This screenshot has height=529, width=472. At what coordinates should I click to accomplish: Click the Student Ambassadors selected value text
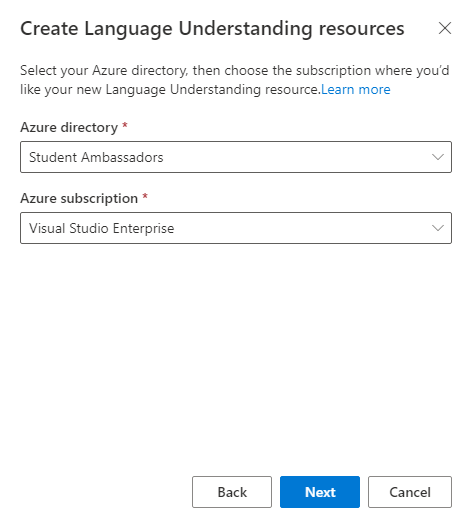click(x=96, y=157)
